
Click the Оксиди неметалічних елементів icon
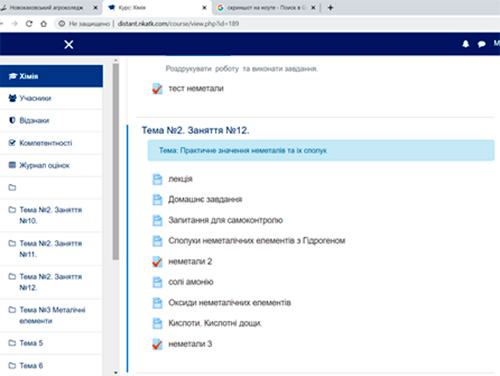click(x=157, y=303)
